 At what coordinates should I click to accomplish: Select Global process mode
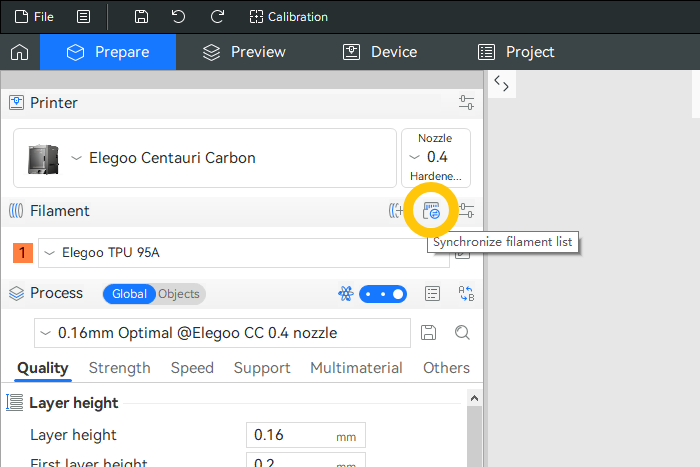129,294
